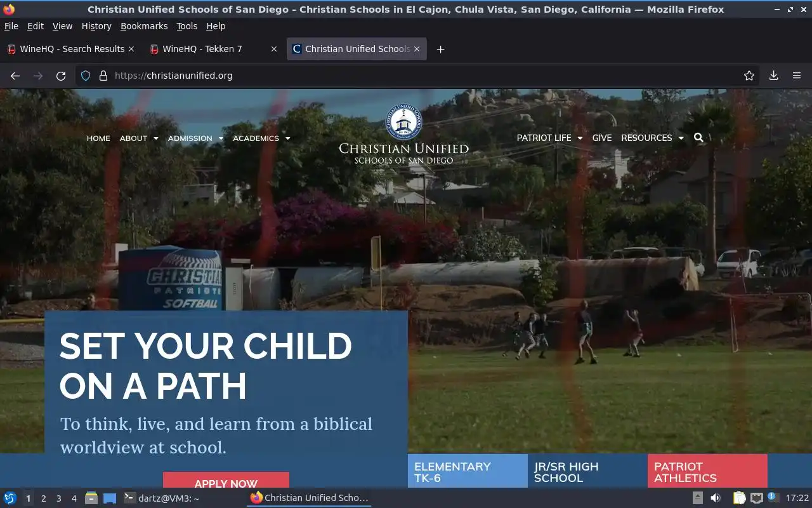Open the taskbar application menu
The image size is (812, 508).
pyautogui.click(x=10, y=498)
